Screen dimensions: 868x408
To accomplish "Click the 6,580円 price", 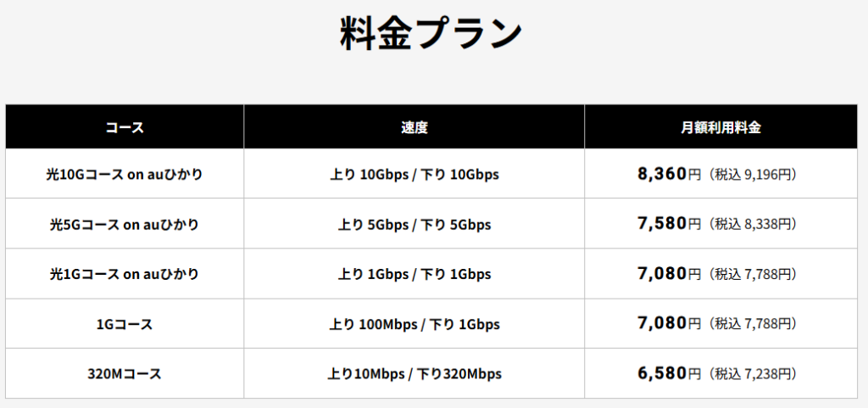I will tap(669, 374).
